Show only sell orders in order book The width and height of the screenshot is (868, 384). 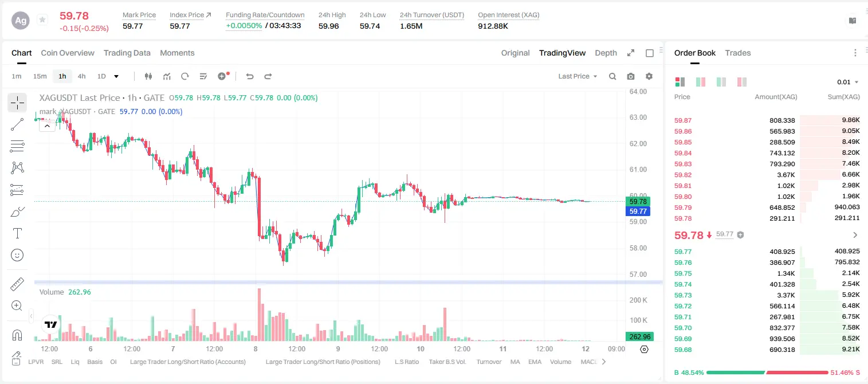(x=742, y=82)
